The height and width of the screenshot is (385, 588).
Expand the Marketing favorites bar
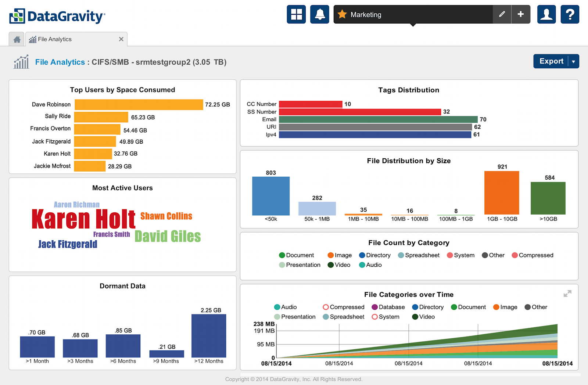pyautogui.click(x=413, y=14)
